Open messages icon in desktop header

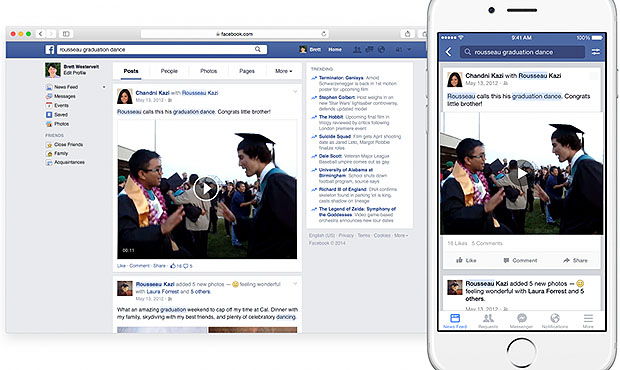369,49
